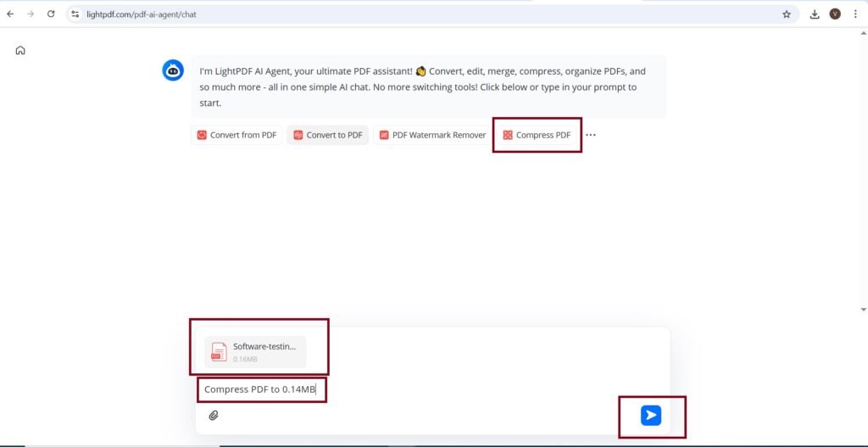868x447 pixels.
Task: Click the browser back arrow
Action: [x=10, y=14]
